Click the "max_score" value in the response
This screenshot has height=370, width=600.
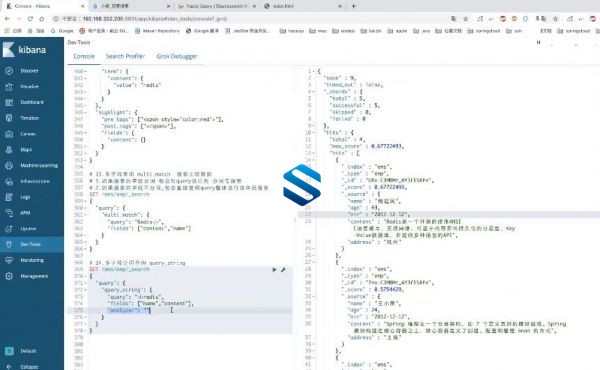pos(388,146)
